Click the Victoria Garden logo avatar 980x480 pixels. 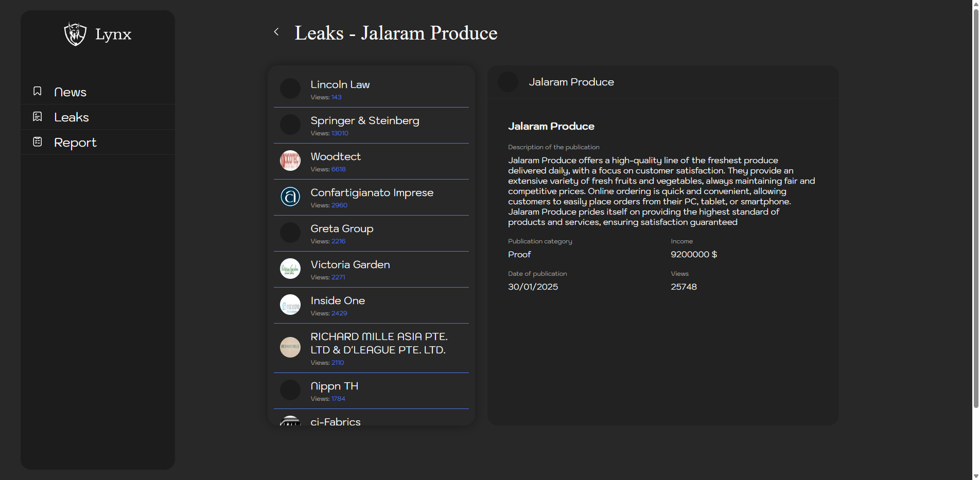[x=290, y=269]
